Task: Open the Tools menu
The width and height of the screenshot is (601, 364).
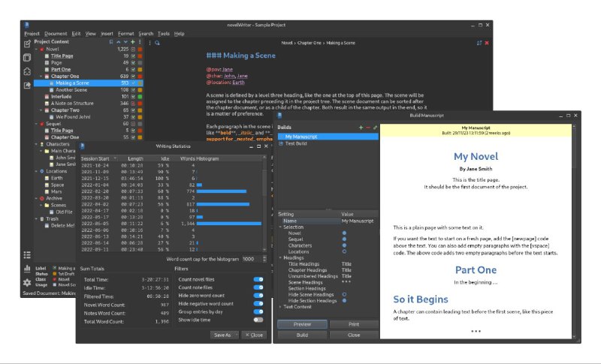Action: pos(163,34)
